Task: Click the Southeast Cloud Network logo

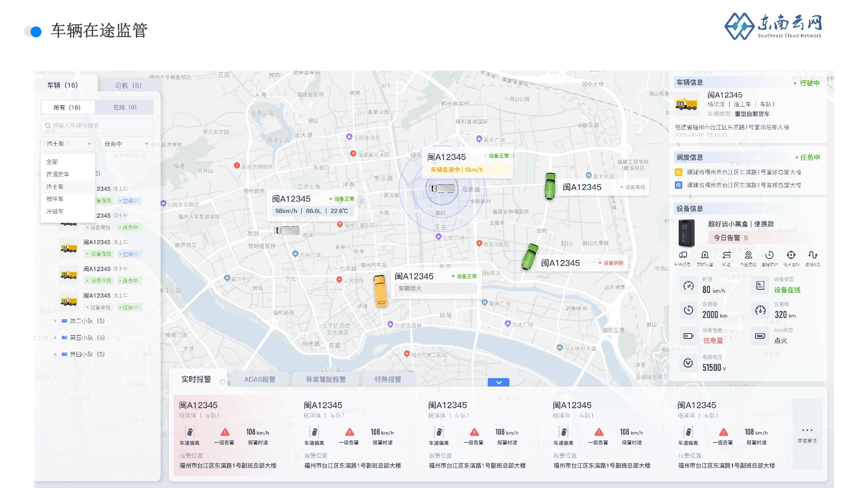Action: tap(773, 26)
